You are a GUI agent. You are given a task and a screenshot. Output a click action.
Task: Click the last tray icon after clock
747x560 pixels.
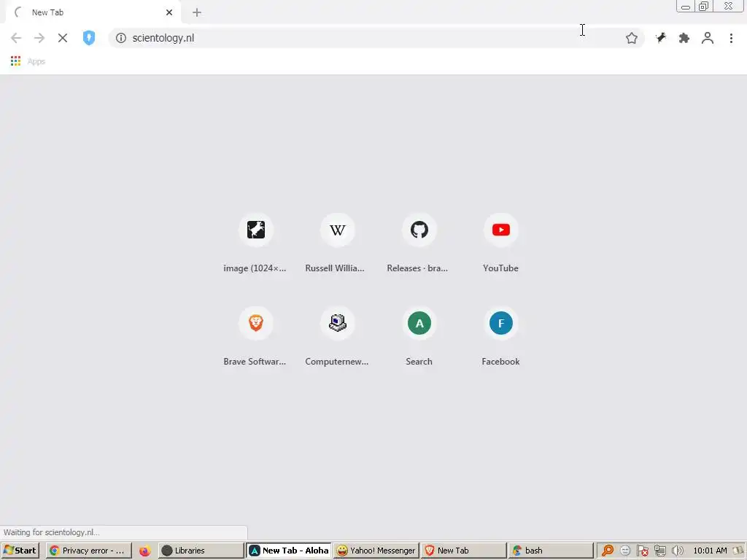pyautogui.click(x=738, y=551)
